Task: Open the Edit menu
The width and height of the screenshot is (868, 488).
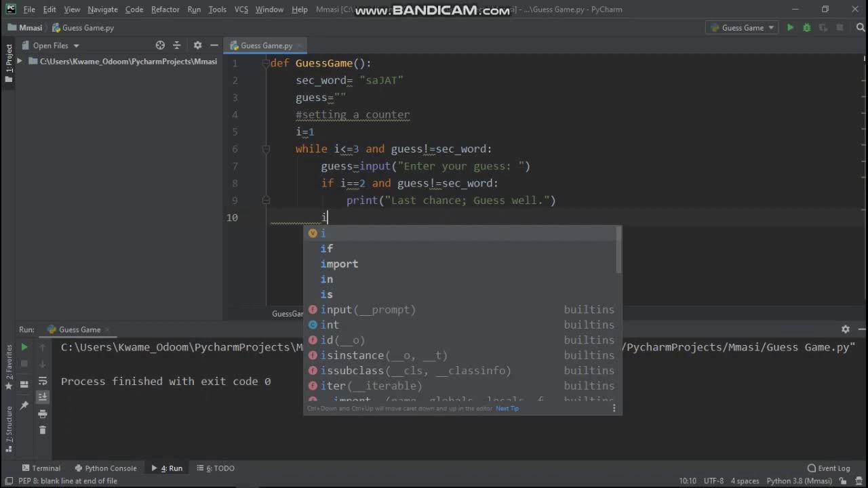Action: 50,9
